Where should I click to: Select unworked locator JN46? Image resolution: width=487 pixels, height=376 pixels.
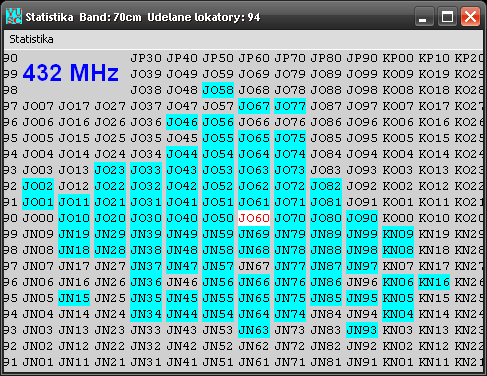[x=182, y=282]
